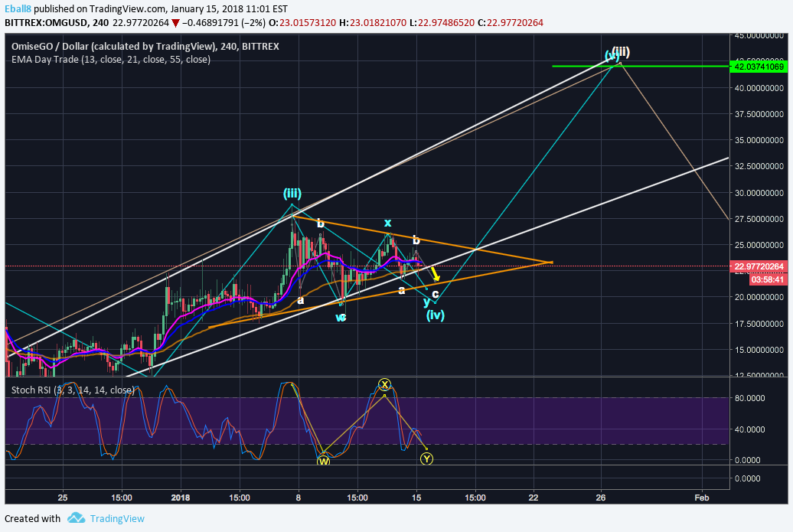Click the 35.00000000 price axis label

[x=759, y=140]
